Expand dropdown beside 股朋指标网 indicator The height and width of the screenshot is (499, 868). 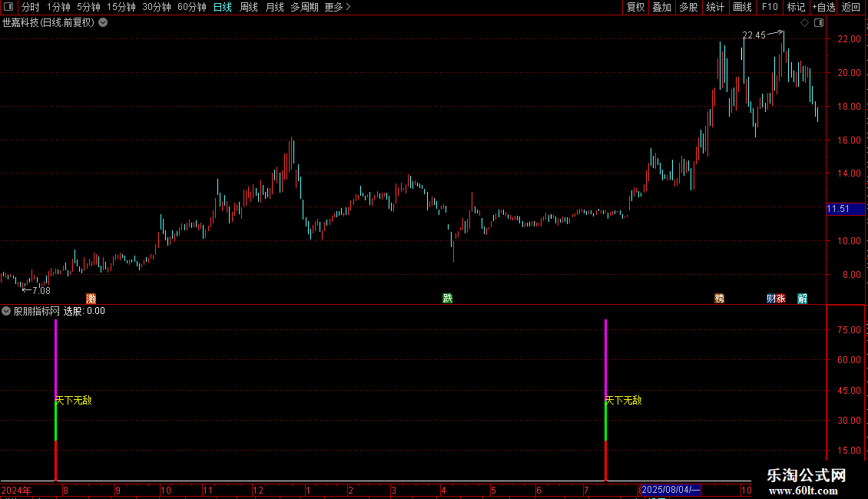coord(6,312)
